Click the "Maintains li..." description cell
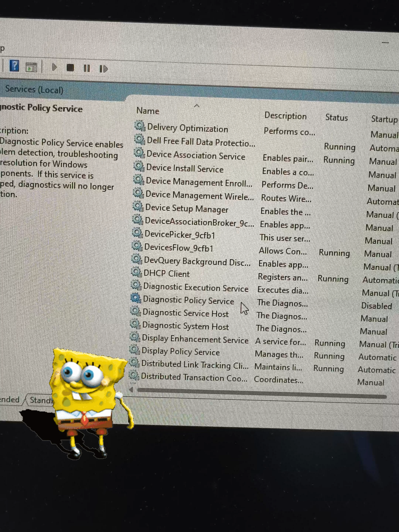The width and height of the screenshot is (399, 532). [x=278, y=367]
